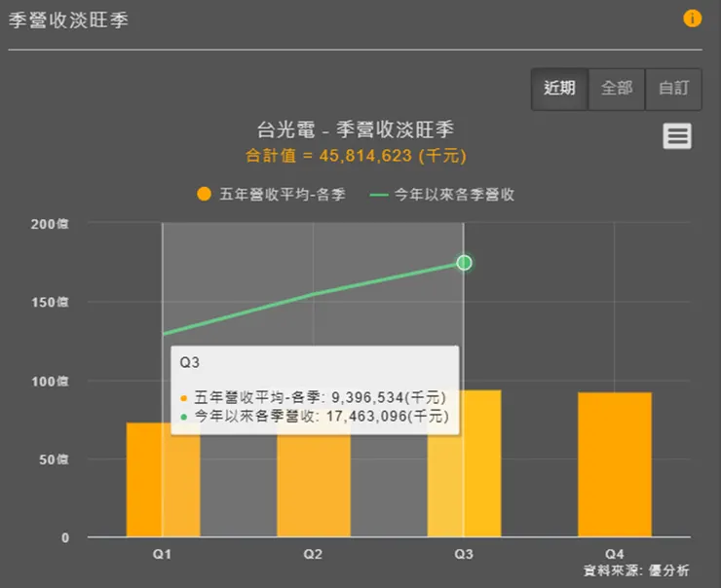Click tooltip value 9,396,534(千元)
The width and height of the screenshot is (721, 588).
(389, 397)
